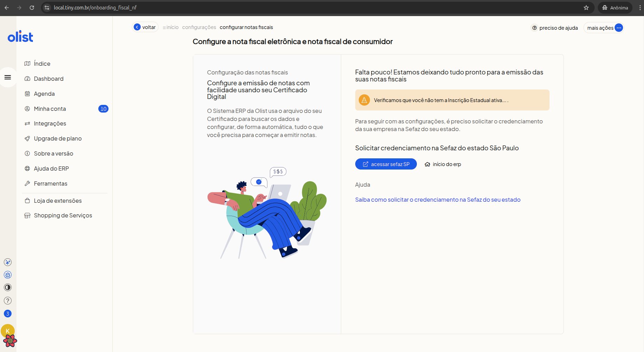Click the Minha conta badge showing 10

tap(103, 109)
